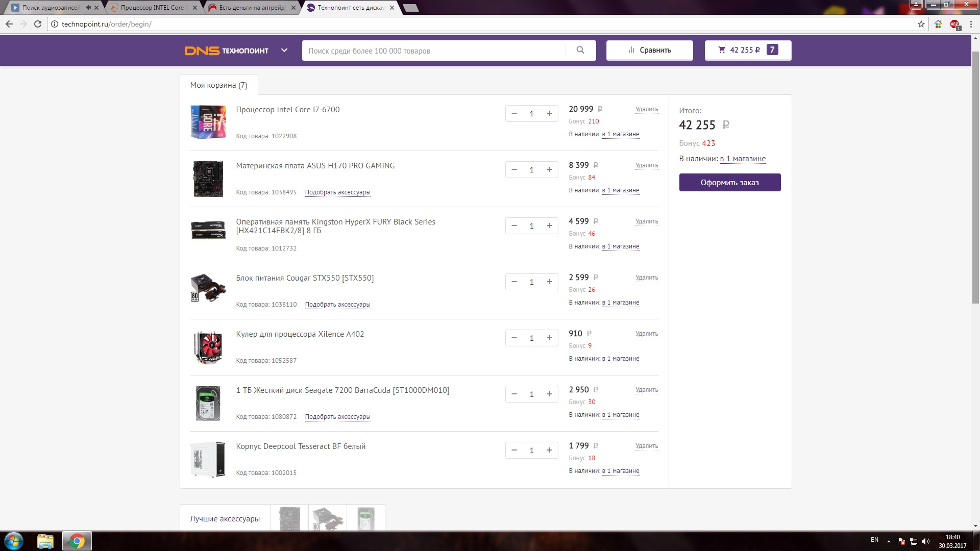980x551 pixels.
Task: Delete the Cougar STX550 power supply
Action: pyautogui.click(x=646, y=278)
